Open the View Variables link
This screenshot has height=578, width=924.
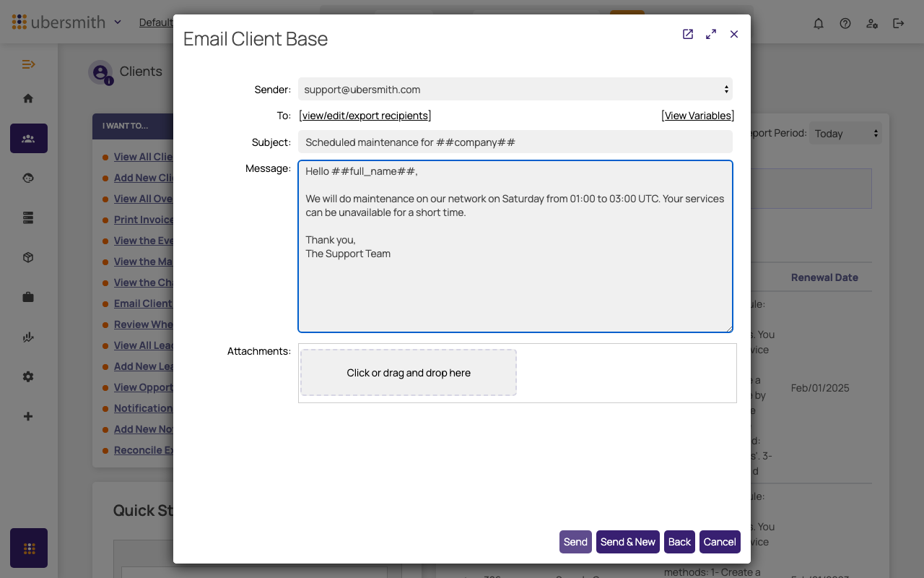tap(698, 116)
